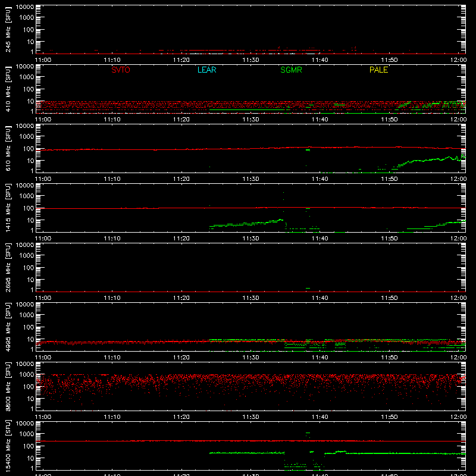
Task: Click the 1000 tick label of the 8800 MHz panel
Action: pos(27,375)
